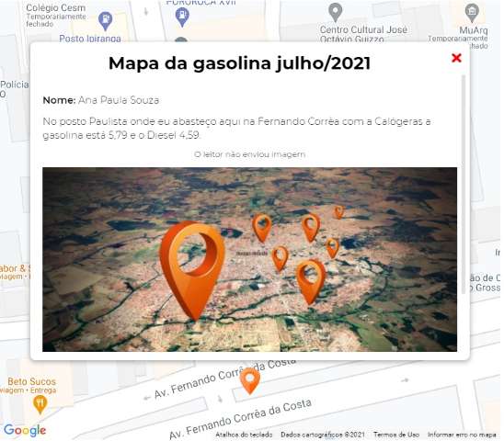Screen dimensions: 504x441
Task: Click Informar erro no mapa
Action: (462, 435)
